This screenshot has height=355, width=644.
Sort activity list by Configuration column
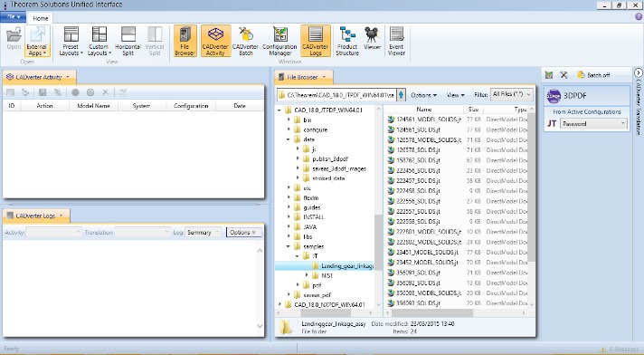point(191,106)
